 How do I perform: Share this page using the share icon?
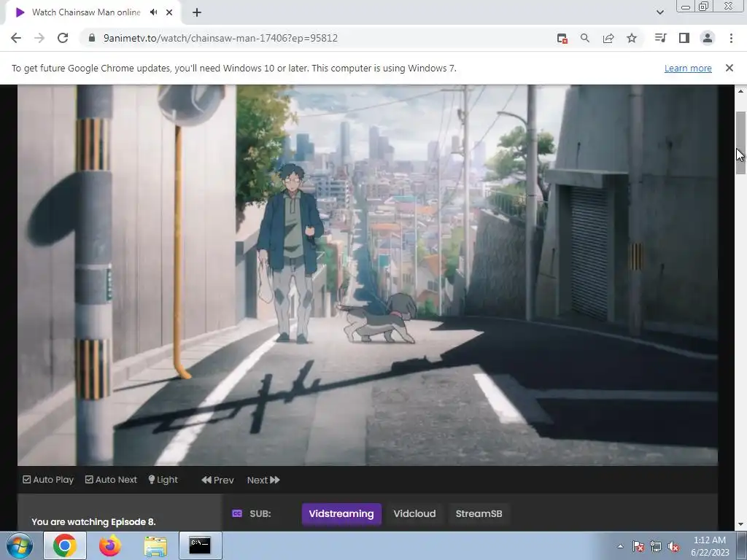(608, 38)
